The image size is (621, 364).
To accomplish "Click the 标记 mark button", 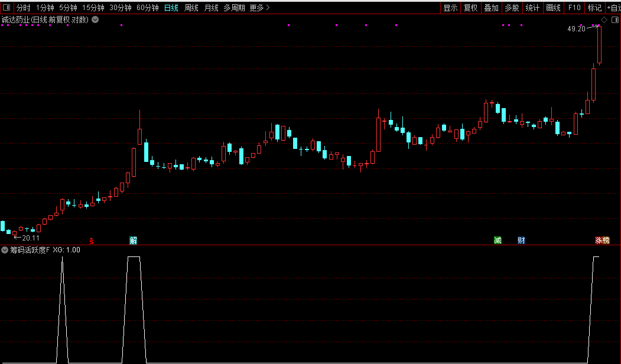I will click(x=594, y=8).
